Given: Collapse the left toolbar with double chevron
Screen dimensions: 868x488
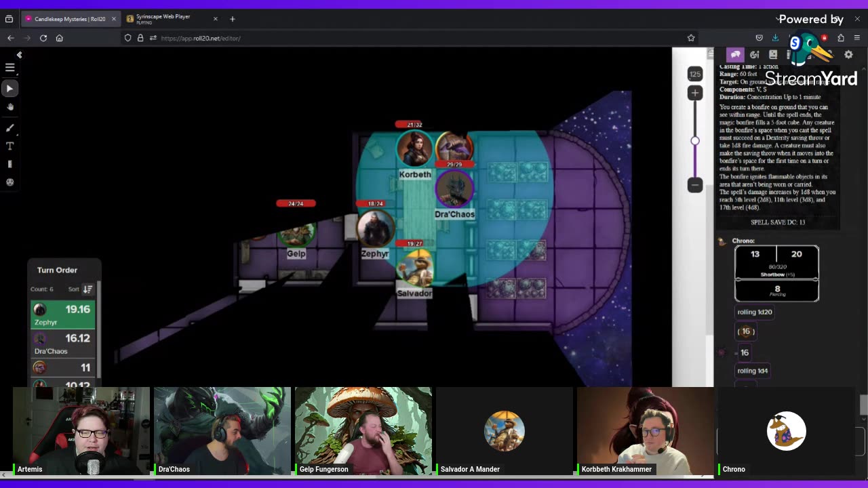Looking at the screenshot, I should click(19, 55).
